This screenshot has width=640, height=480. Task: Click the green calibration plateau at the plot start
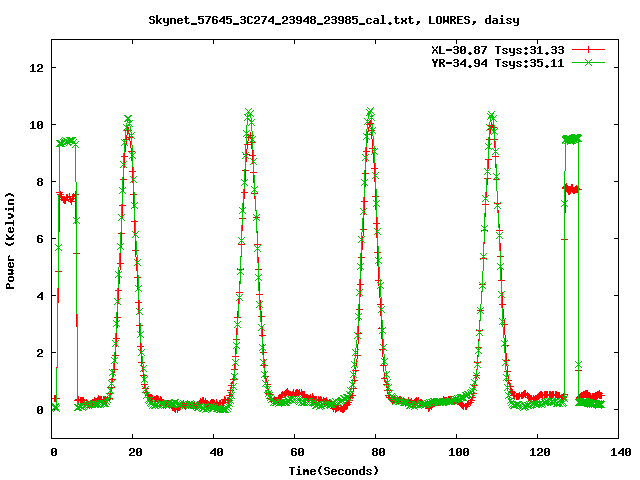tap(67, 142)
